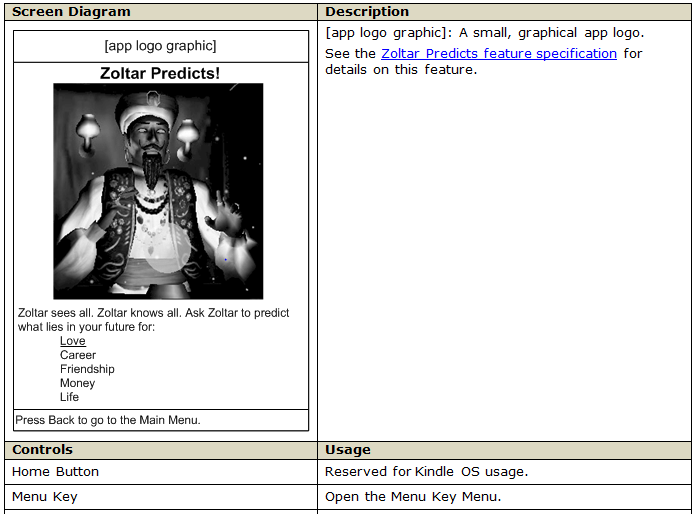Click Reserved for Kindle OS usage cell
The image size is (694, 514).
tap(504, 472)
